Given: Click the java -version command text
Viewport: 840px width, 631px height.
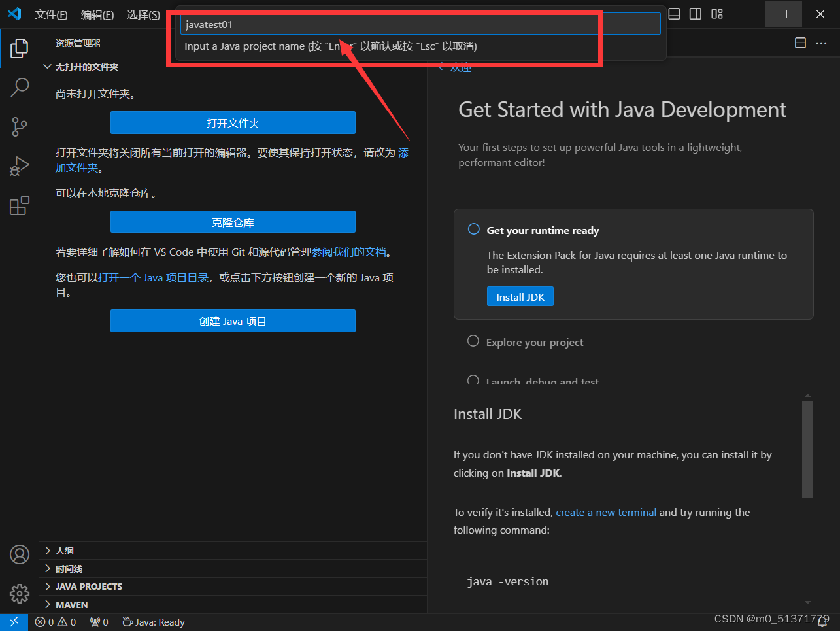Looking at the screenshot, I should 508,581.
